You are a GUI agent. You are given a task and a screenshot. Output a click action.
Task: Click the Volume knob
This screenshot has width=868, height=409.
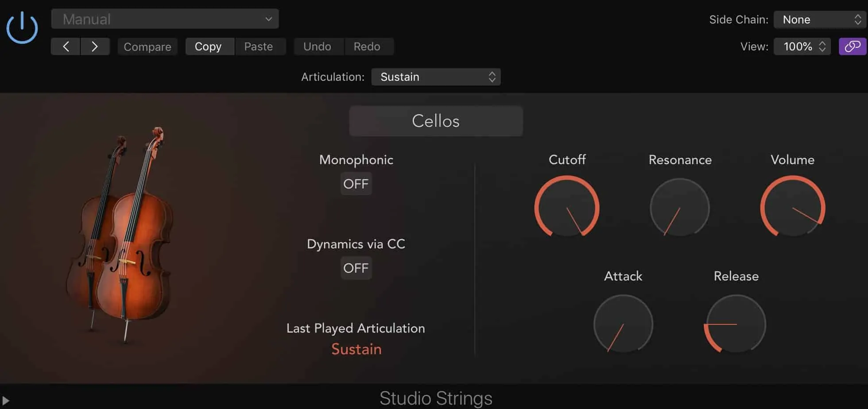793,207
